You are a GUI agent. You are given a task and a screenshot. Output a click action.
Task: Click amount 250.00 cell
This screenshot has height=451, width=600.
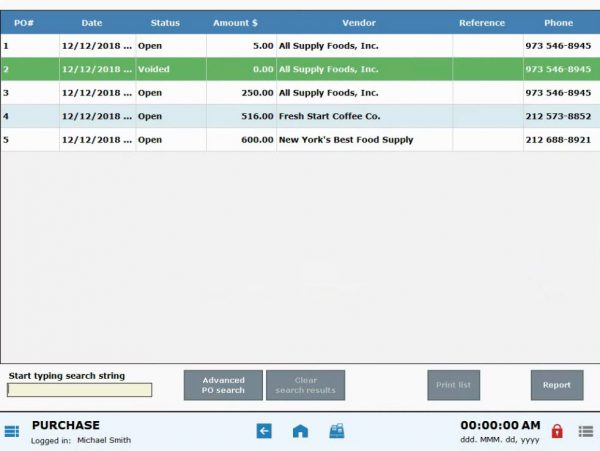(241, 93)
